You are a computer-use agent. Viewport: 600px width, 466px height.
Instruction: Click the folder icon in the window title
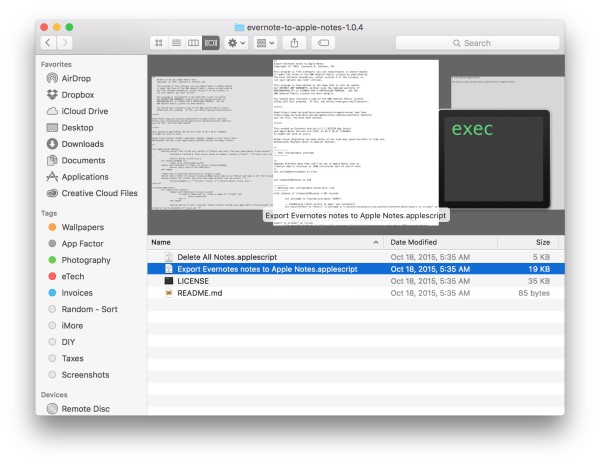click(x=240, y=27)
